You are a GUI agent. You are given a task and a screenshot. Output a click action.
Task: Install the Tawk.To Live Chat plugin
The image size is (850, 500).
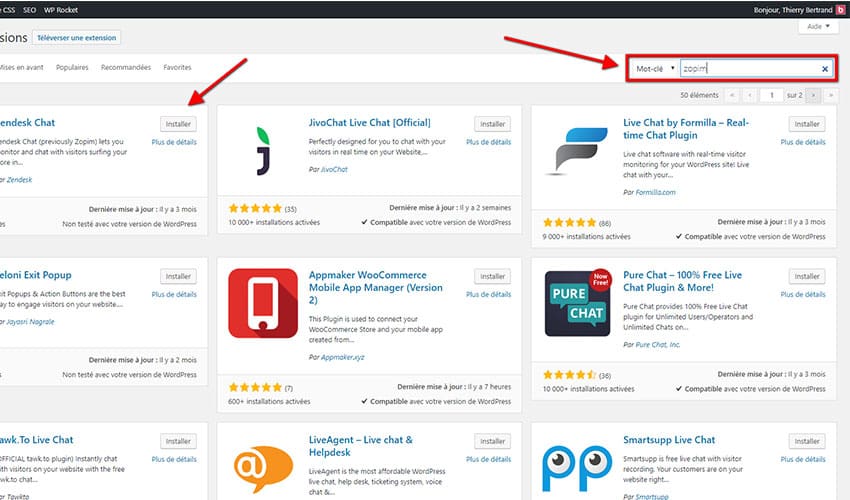(x=178, y=441)
